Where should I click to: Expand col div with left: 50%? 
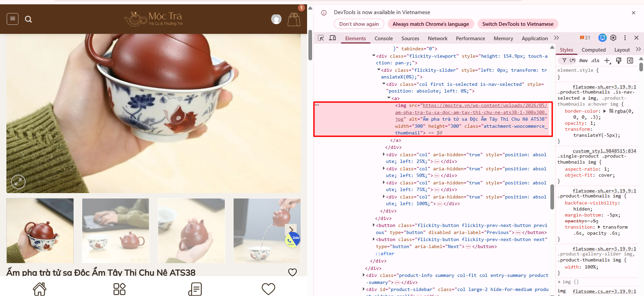384,169
